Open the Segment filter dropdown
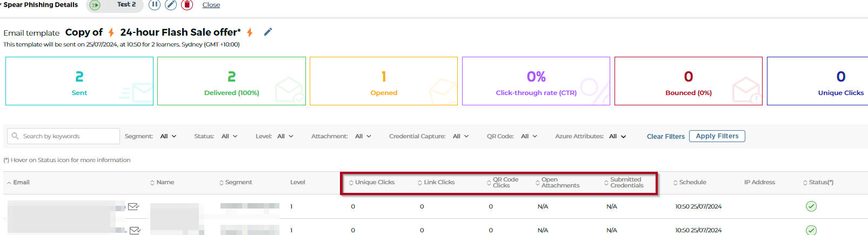This screenshot has height=235, width=868. [168, 137]
